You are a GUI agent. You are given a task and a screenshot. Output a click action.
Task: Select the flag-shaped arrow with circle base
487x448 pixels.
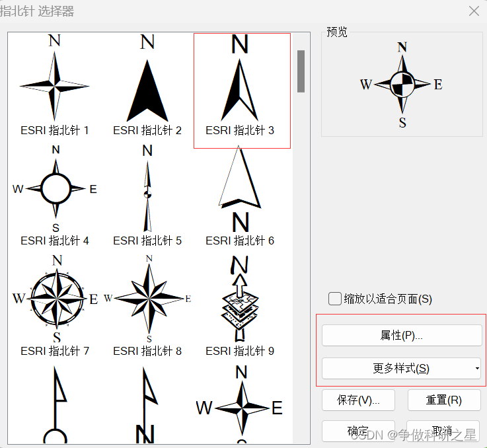pyautogui.click(x=56, y=404)
